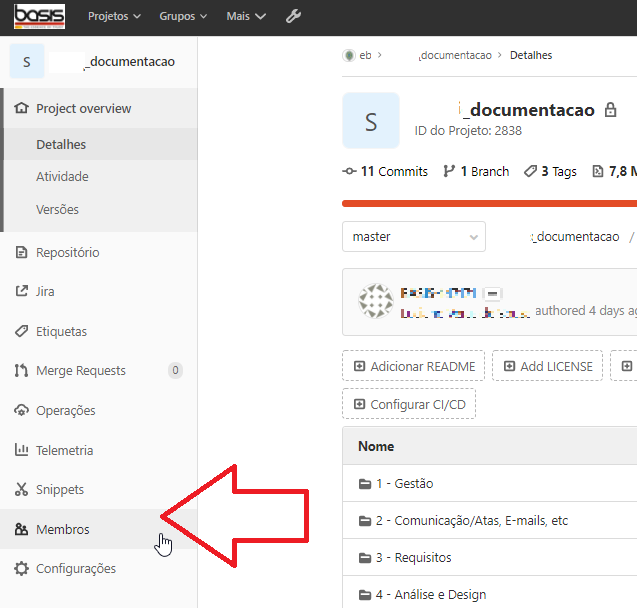
Task: Open Configurações in the sidebar
Action: coord(75,569)
